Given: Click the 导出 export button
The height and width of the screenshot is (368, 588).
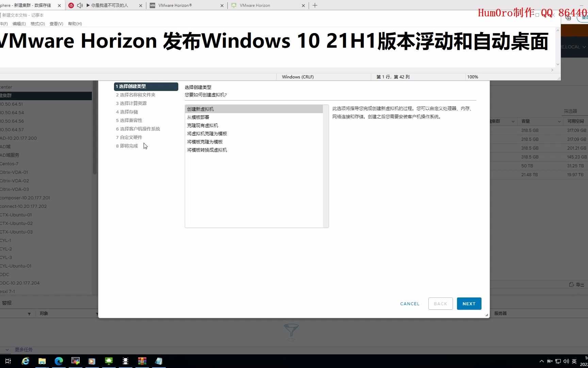Looking at the screenshot, I should click(577, 285).
